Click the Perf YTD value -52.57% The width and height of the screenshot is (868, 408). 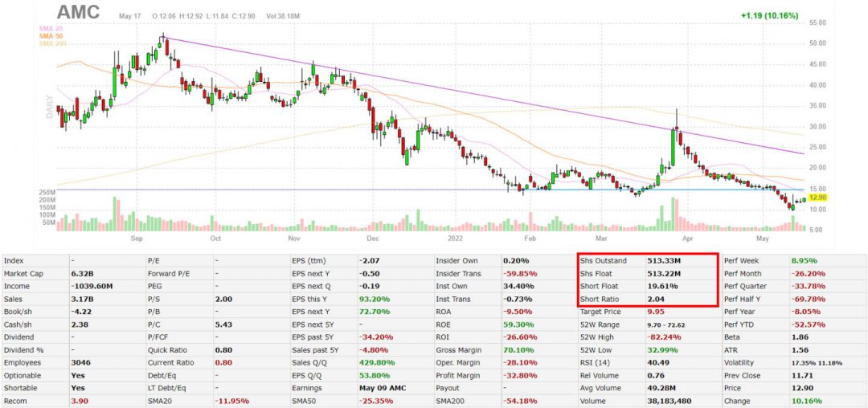point(807,324)
